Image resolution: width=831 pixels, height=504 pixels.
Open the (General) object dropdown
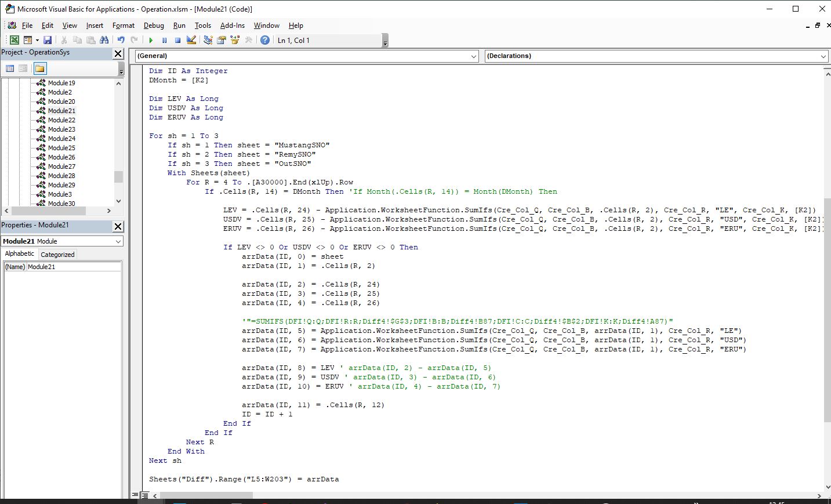pyautogui.click(x=474, y=56)
